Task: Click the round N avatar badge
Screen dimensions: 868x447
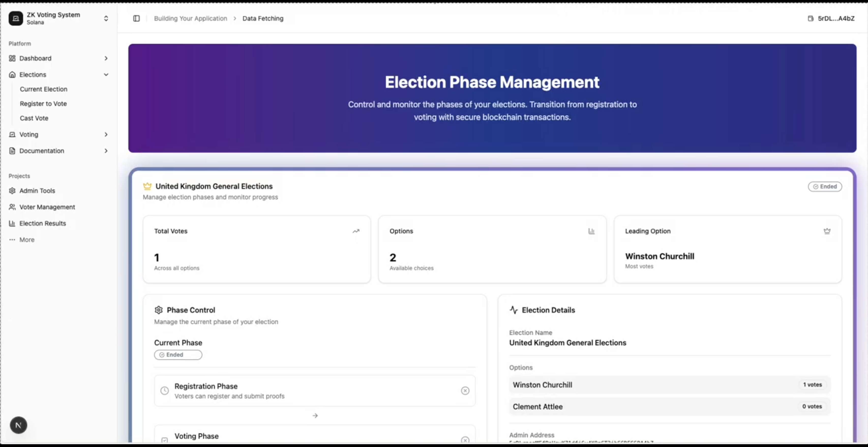Action: click(19, 425)
